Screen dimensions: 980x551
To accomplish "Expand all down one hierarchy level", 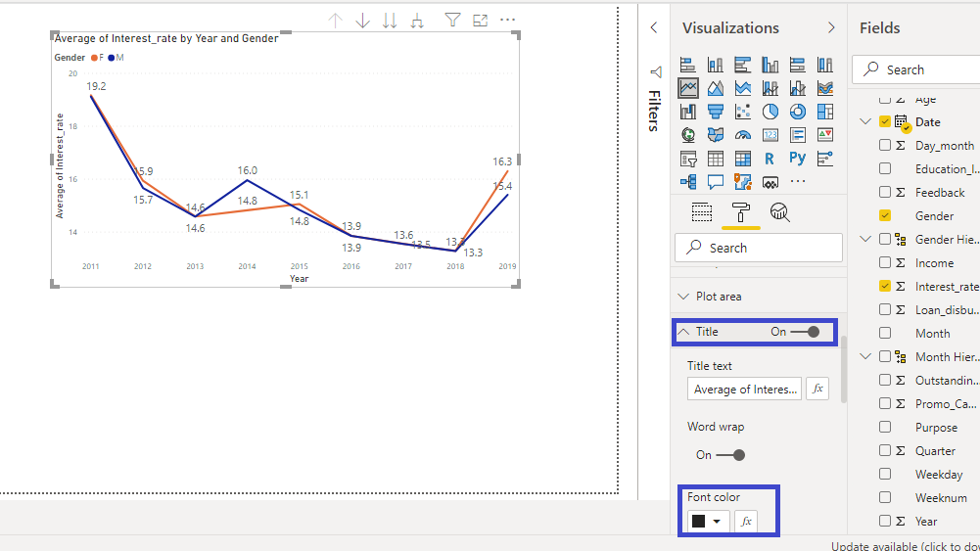I will pos(417,20).
